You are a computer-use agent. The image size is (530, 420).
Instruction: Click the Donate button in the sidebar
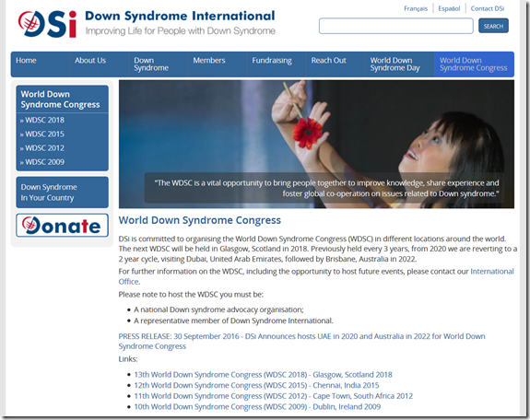pyautogui.click(x=62, y=226)
